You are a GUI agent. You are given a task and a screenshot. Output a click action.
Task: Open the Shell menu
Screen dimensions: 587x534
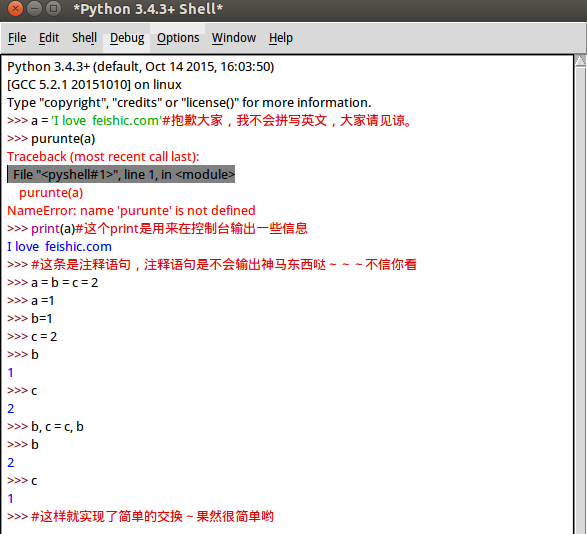[x=84, y=38]
